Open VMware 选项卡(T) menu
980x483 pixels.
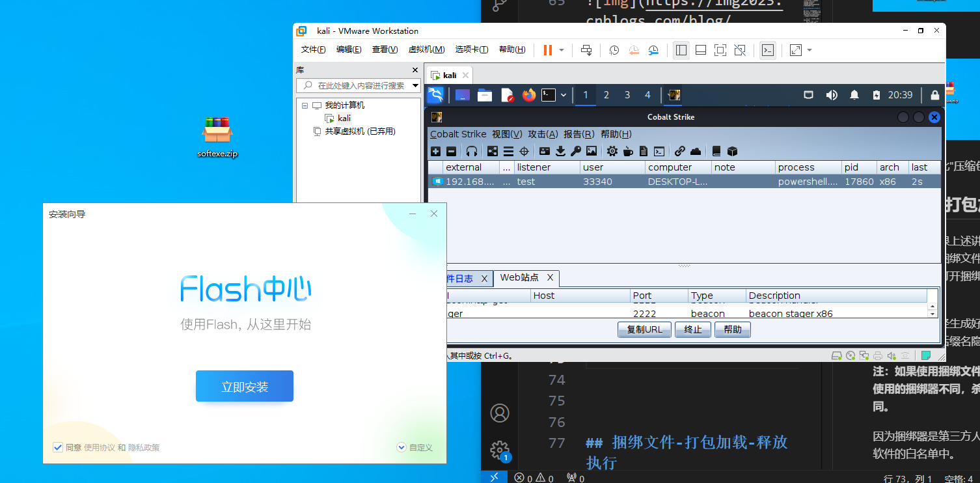tap(472, 49)
